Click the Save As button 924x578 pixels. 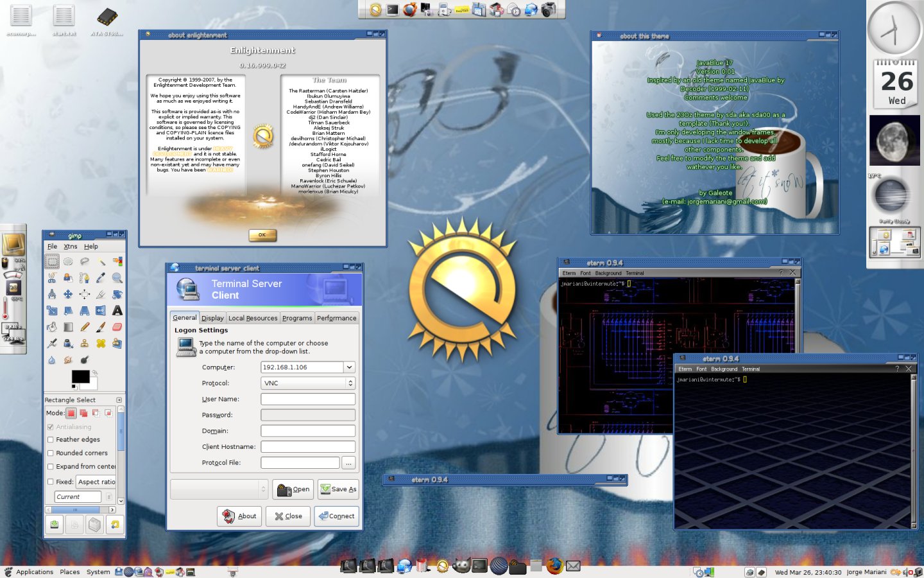click(338, 489)
